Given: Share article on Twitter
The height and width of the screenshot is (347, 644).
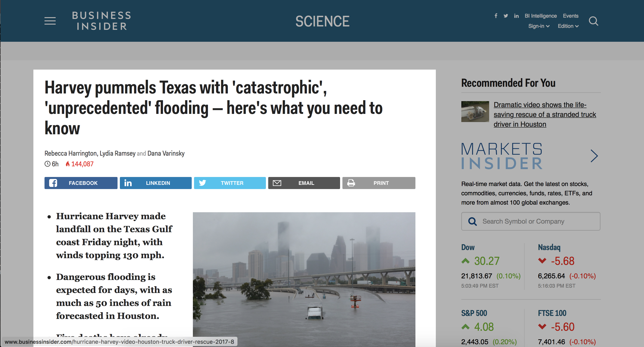Looking at the screenshot, I should (230, 183).
